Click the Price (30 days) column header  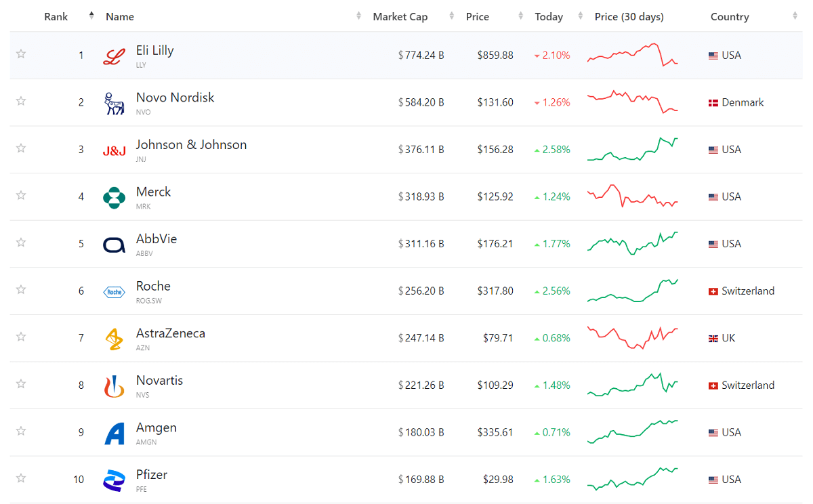pyautogui.click(x=629, y=16)
